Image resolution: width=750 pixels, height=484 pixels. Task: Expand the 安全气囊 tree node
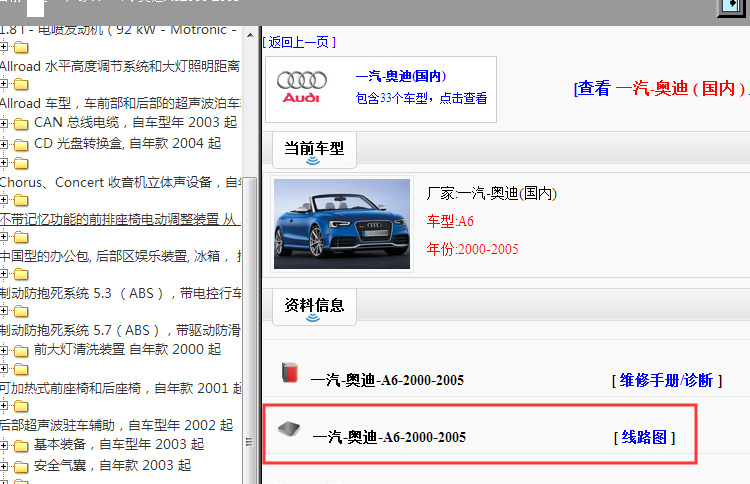click(x=4, y=466)
